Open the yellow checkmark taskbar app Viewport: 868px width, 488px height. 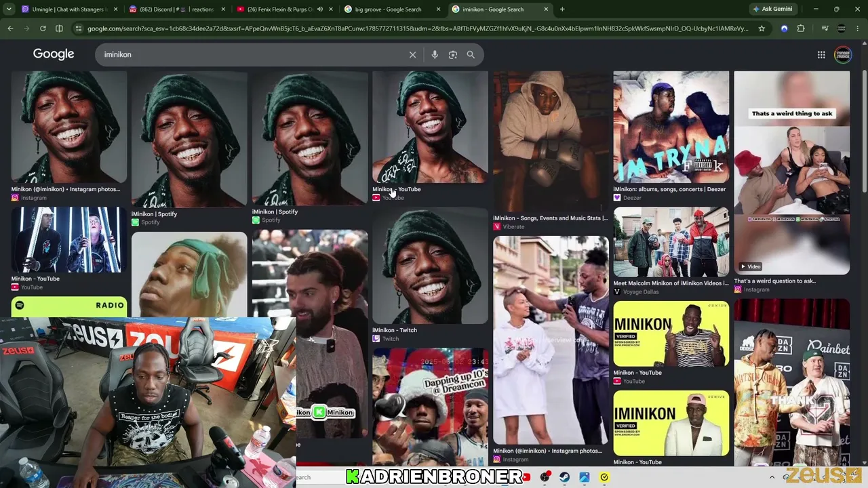coord(604,477)
